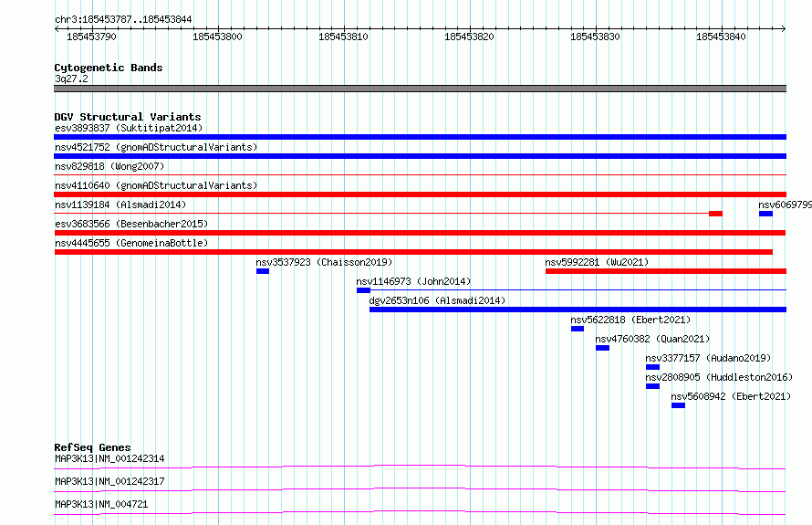Click the blue block of nsv1146973

pos(363,290)
